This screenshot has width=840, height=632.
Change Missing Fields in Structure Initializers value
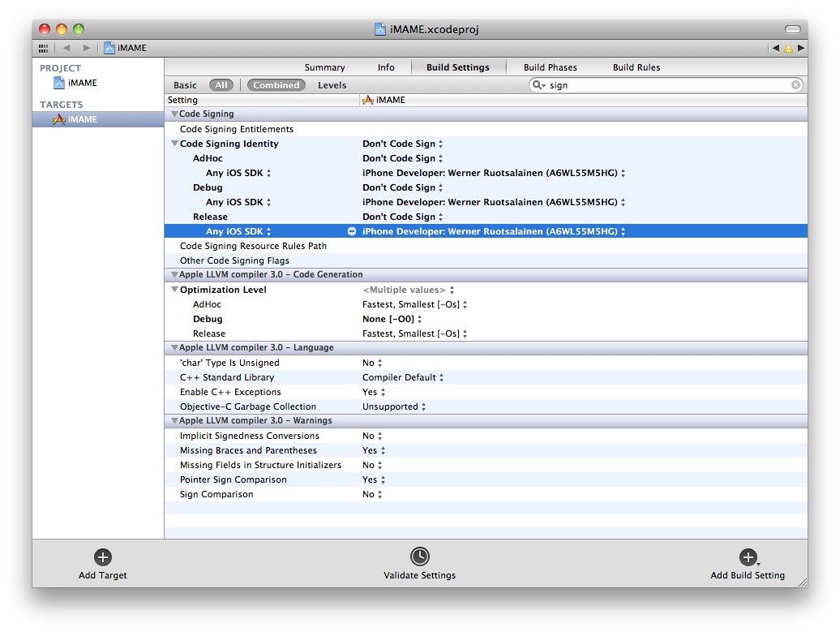click(x=372, y=466)
